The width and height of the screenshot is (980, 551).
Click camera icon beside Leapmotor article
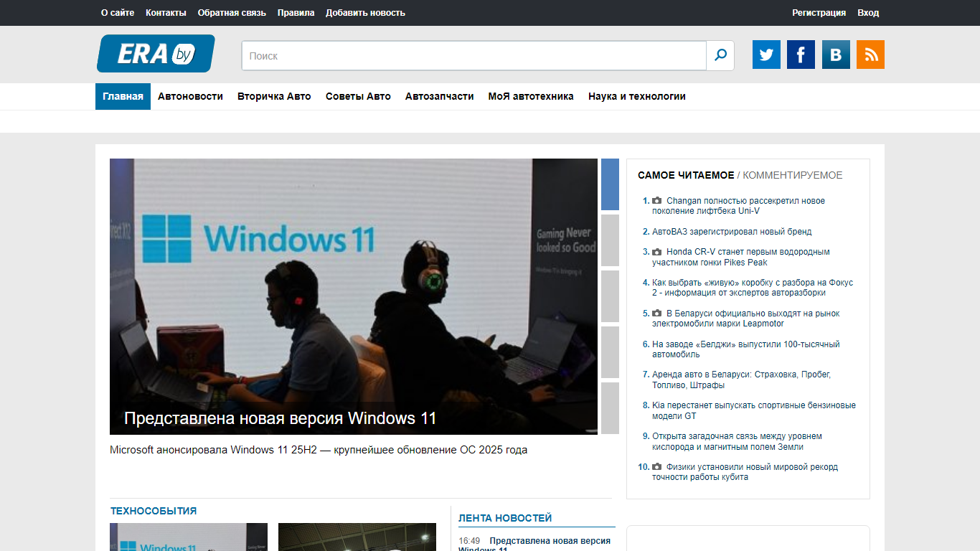(656, 314)
